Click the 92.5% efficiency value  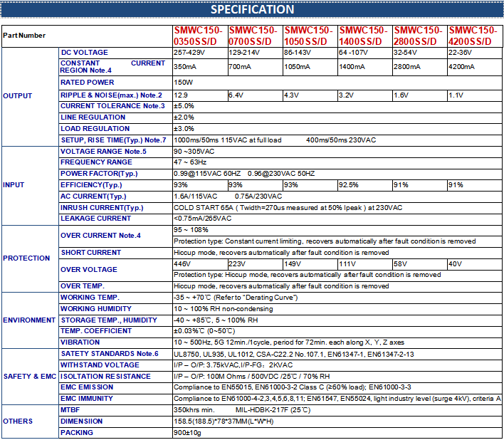[x=348, y=185]
